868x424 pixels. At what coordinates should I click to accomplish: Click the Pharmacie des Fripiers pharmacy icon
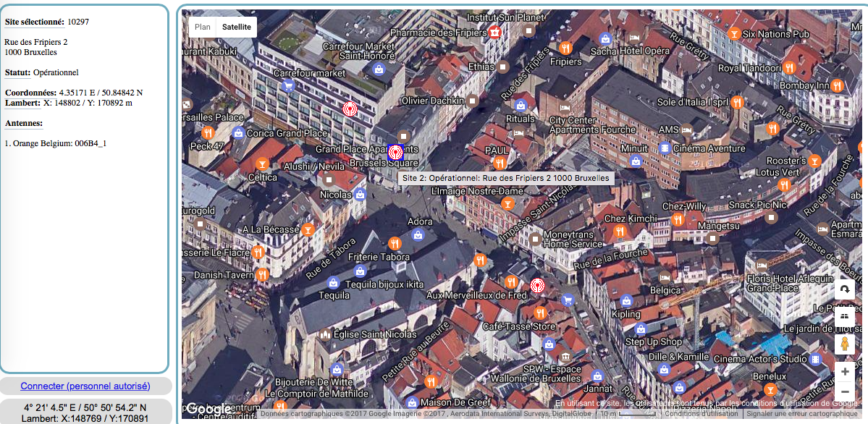pyautogui.click(x=495, y=32)
